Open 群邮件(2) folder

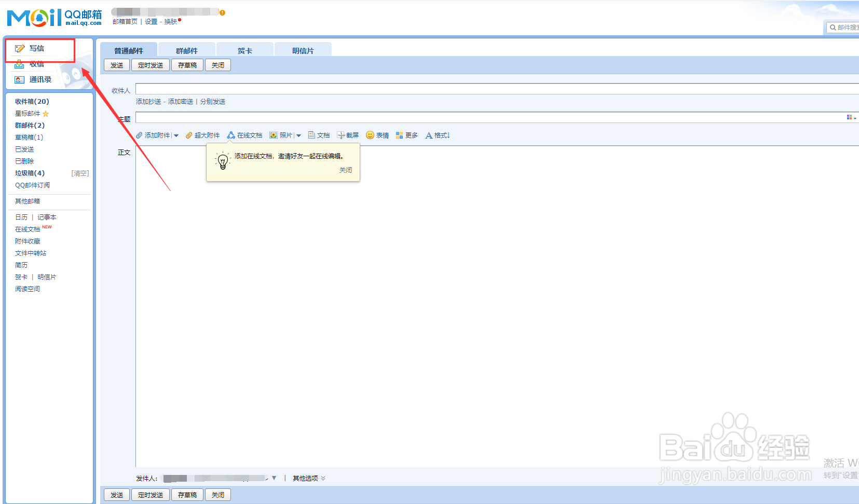[30, 126]
